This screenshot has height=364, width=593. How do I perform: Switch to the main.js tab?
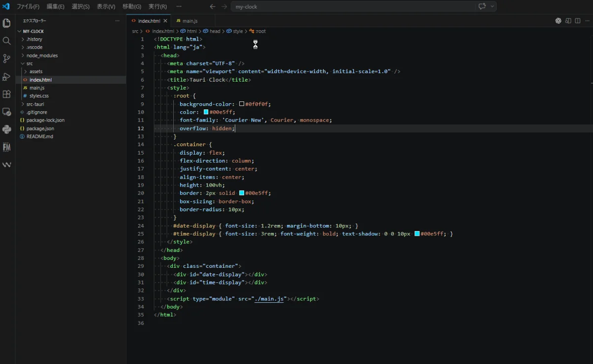(189, 21)
